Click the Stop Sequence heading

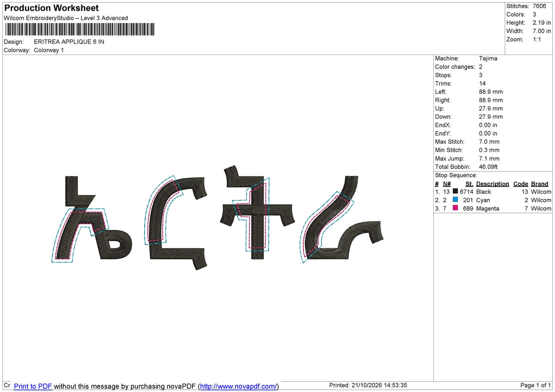[456, 175]
